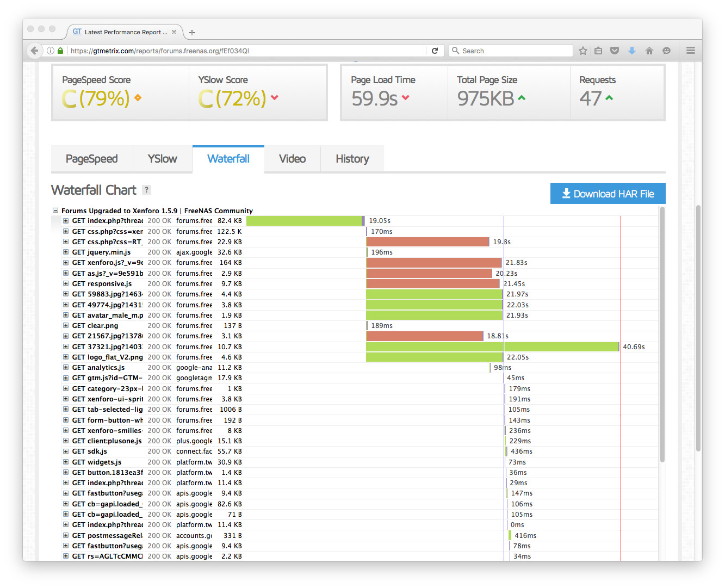Click the smiley chat icon in toolbar
The width and height of the screenshot is (725, 588).
tap(666, 51)
